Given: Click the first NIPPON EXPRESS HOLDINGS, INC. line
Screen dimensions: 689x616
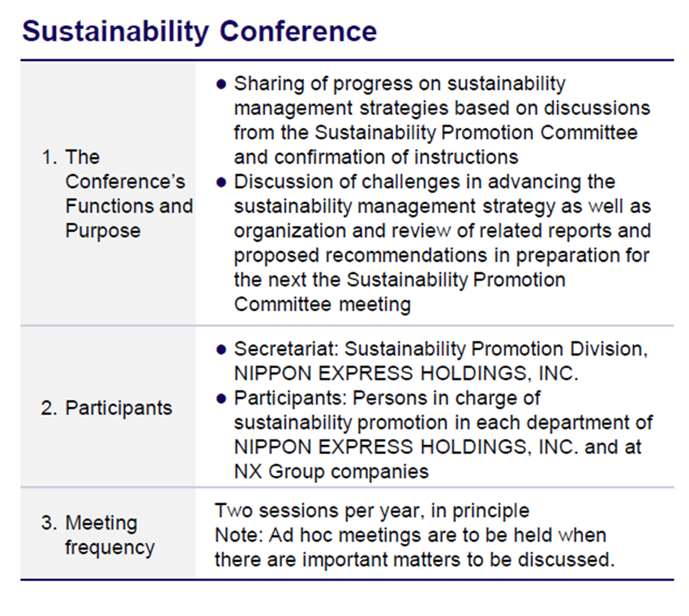Looking at the screenshot, I should [406, 374].
